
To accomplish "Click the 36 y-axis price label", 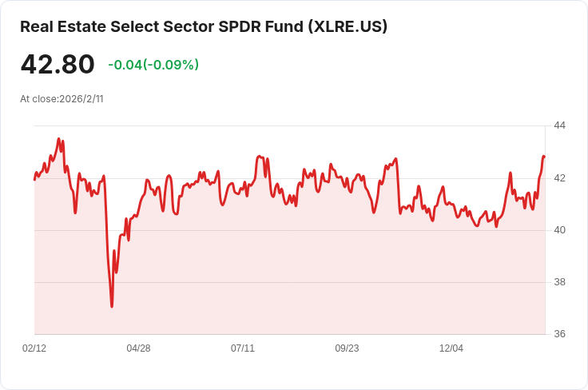I will point(559,334).
